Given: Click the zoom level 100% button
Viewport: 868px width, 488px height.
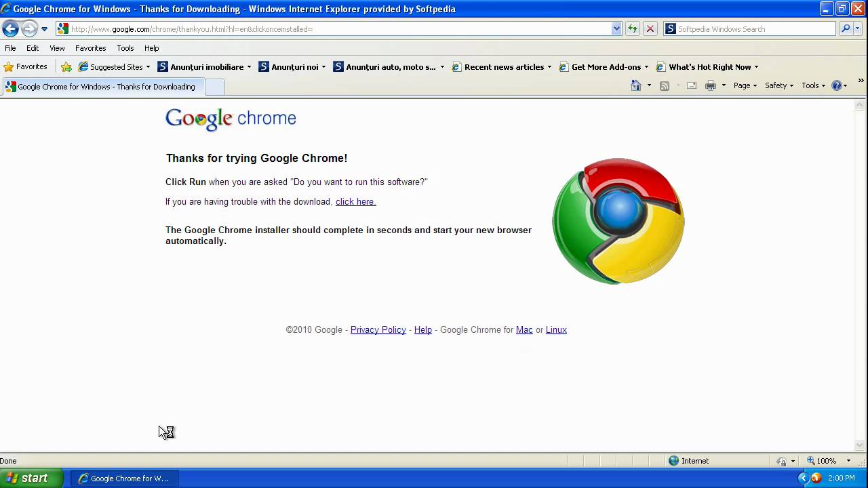Looking at the screenshot, I should 822,460.
